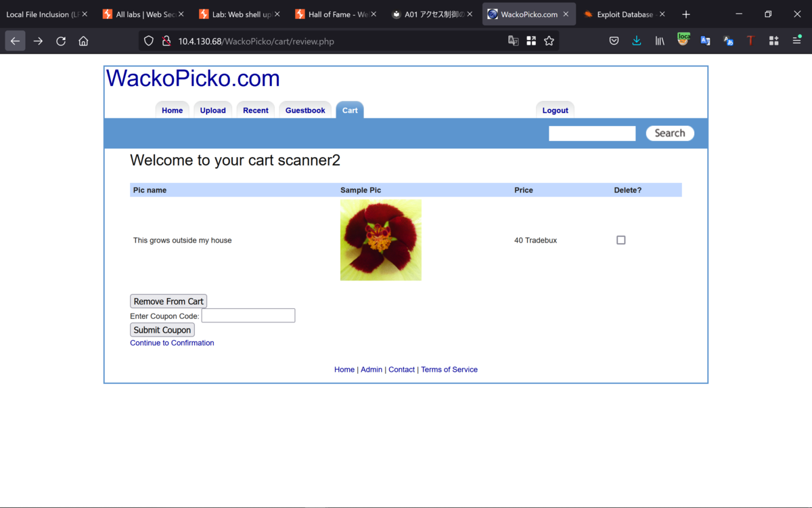Click the '40 Tradebux' price cell
Viewport: 812px width, 508px height.
535,240
